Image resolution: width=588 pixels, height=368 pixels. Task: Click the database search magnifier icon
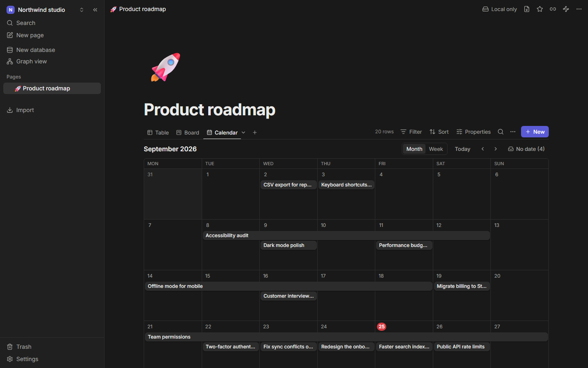click(x=501, y=132)
